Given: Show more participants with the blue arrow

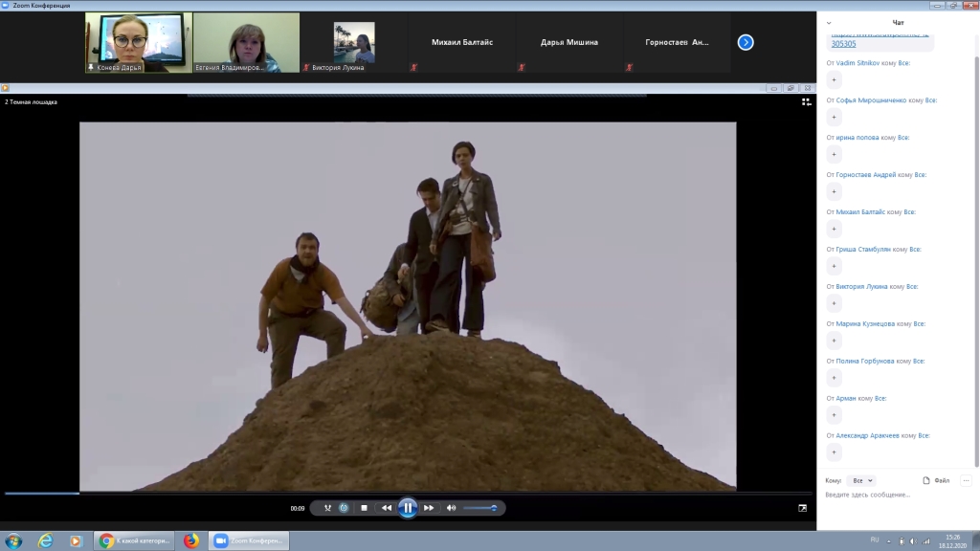Looking at the screenshot, I should tap(745, 42).
